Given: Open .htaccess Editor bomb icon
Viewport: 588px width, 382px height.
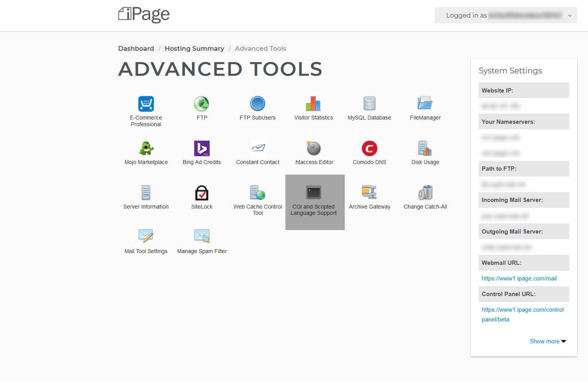Looking at the screenshot, I should click(x=314, y=148).
